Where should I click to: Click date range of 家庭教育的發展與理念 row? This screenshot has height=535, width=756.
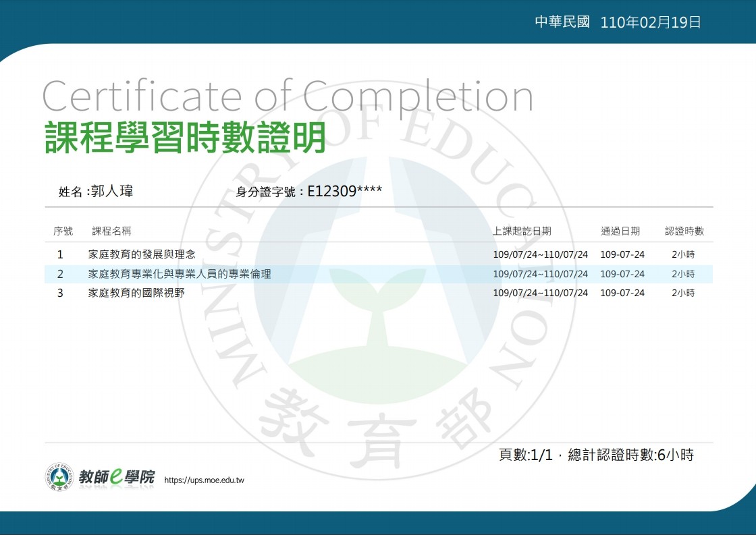pos(540,254)
